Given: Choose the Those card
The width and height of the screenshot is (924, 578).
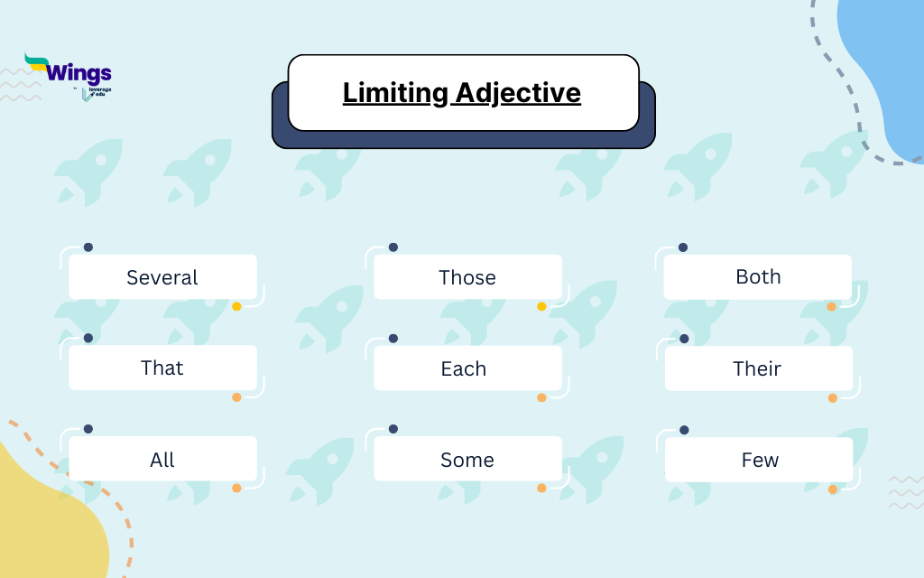Looking at the screenshot, I should (x=467, y=277).
